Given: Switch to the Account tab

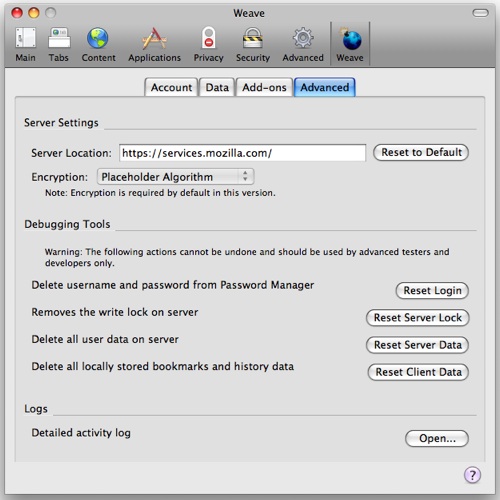Looking at the screenshot, I should click(171, 87).
